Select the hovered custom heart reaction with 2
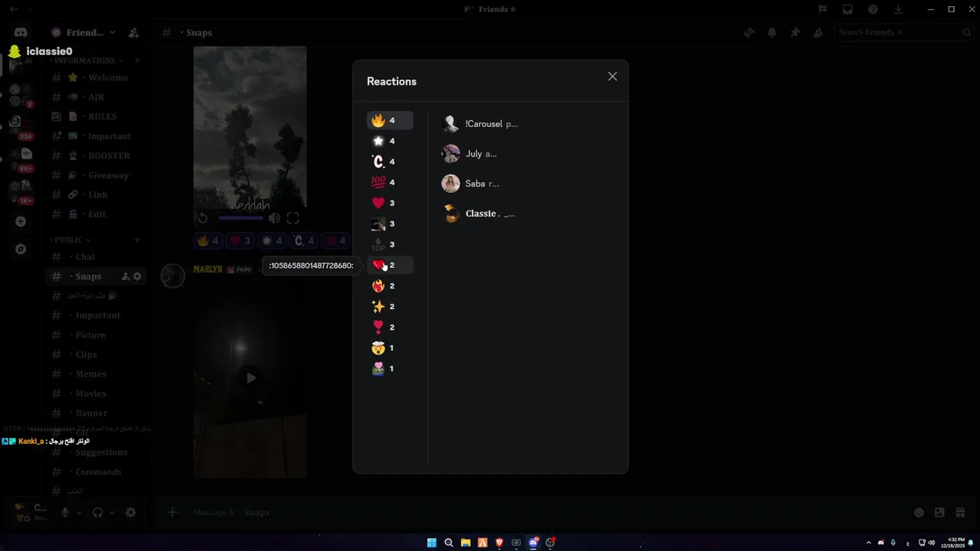The image size is (980, 551). click(390, 266)
